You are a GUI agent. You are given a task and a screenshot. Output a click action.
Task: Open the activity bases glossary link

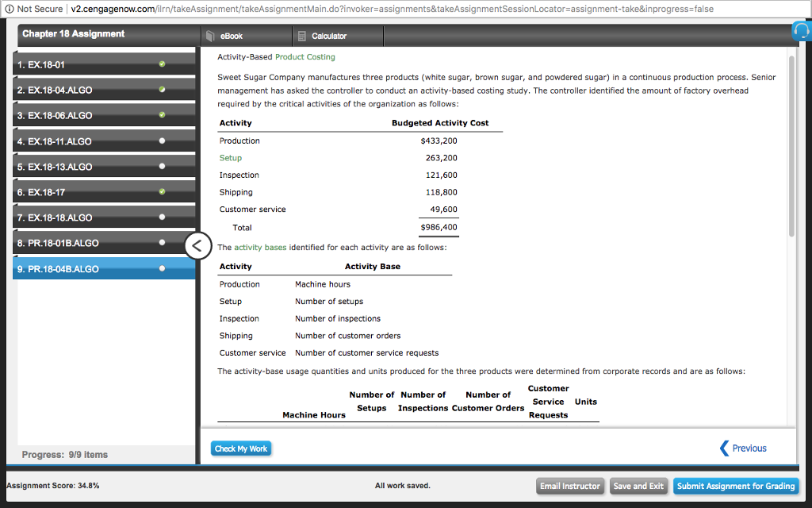pyautogui.click(x=260, y=248)
